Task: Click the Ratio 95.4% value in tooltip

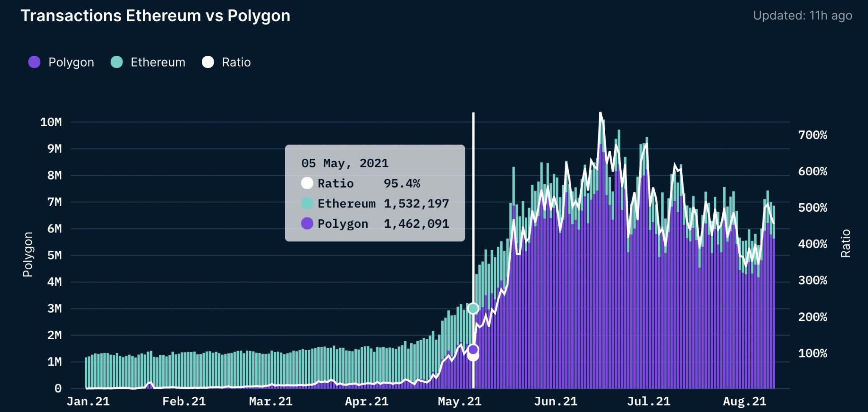Action: pyautogui.click(x=402, y=183)
